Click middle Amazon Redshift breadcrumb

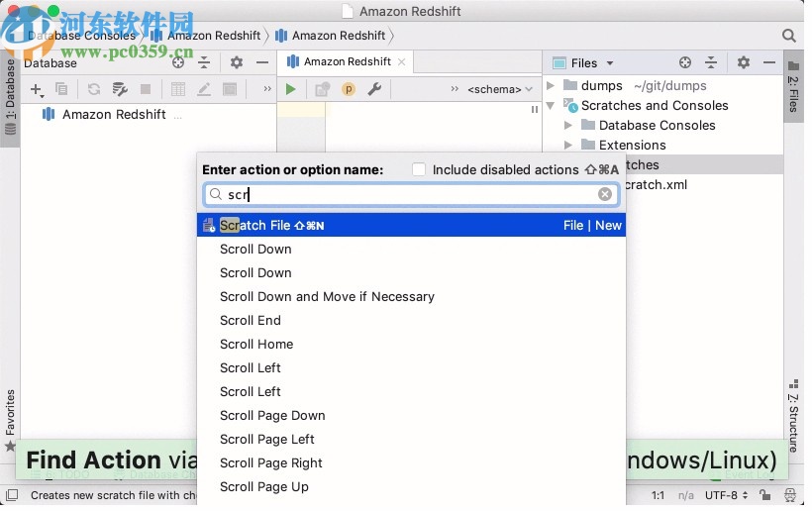206,36
